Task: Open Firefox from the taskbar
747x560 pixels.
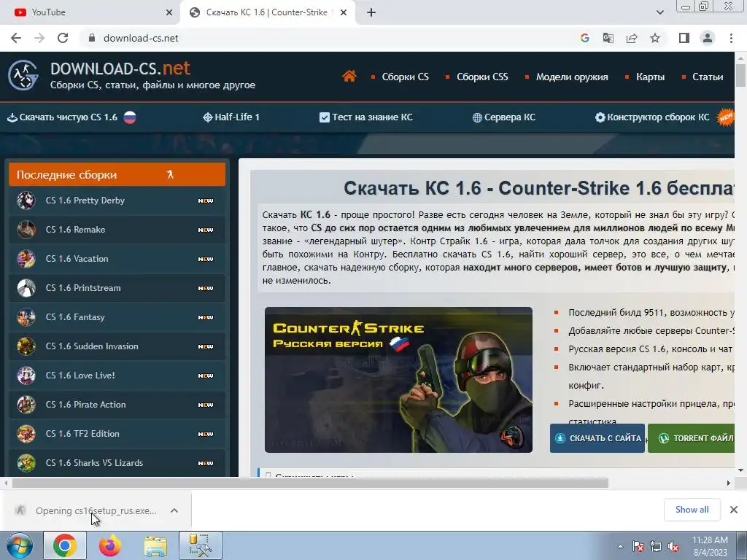Action: tap(110, 545)
